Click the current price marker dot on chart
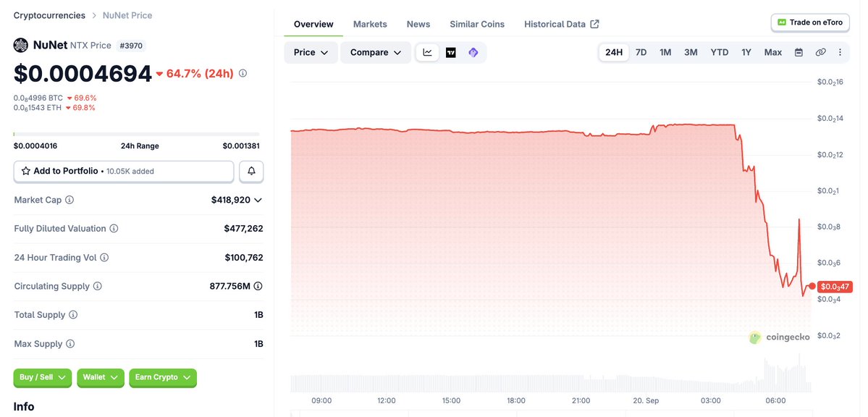868x417 pixels. pyautogui.click(x=812, y=286)
